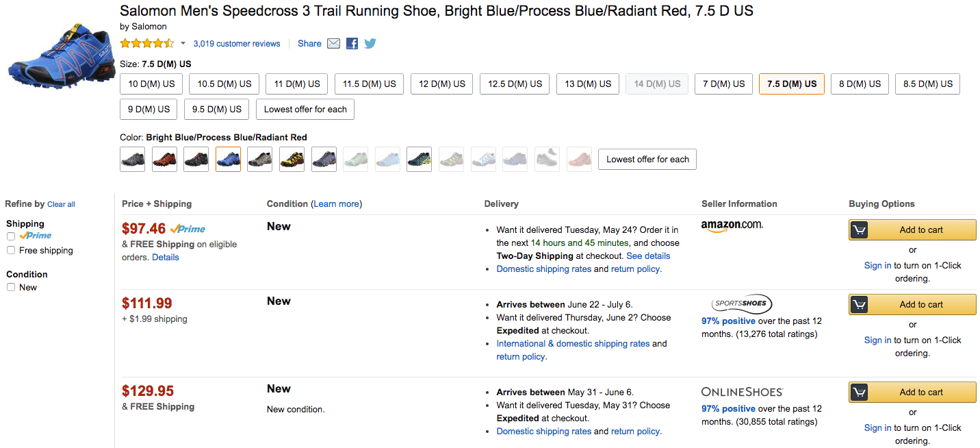Choose the faded pink shoe color swatch
Viewport: 980px width, 448px height.
point(579,160)
